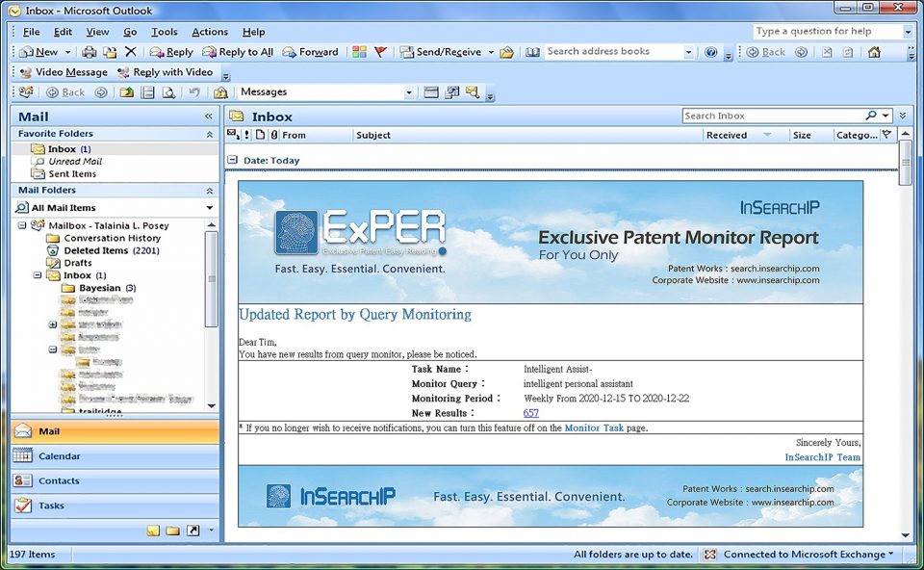Click the Field Chooser icon after the Messages box
The width and height of the screenshot is (924, 570).
(x=452, y=92)
